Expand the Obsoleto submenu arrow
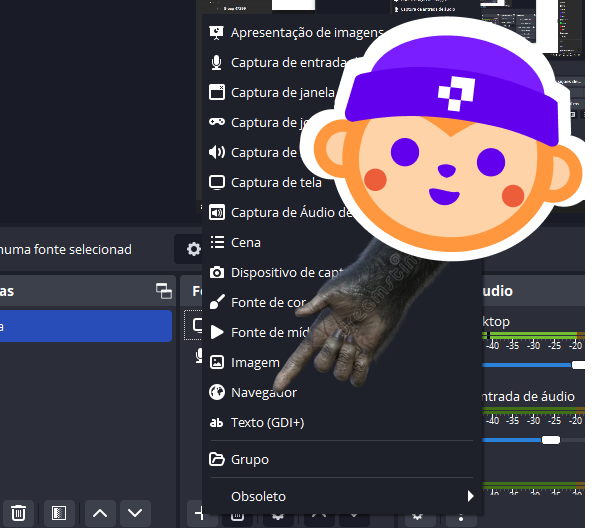Screen dimensions: 614x528 pyautogui.click(x=470, y=496)
